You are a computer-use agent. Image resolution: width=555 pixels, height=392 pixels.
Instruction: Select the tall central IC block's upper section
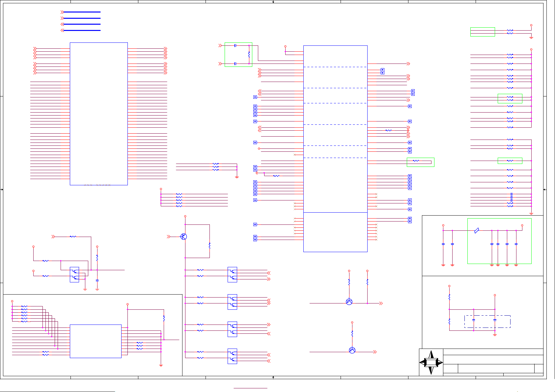tap(335, 129)
